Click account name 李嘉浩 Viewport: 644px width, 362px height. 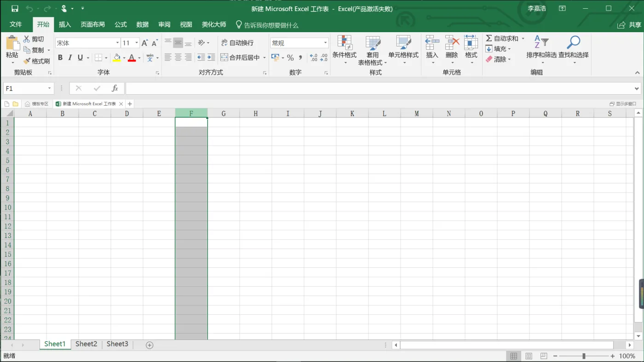tap(537, 8)
